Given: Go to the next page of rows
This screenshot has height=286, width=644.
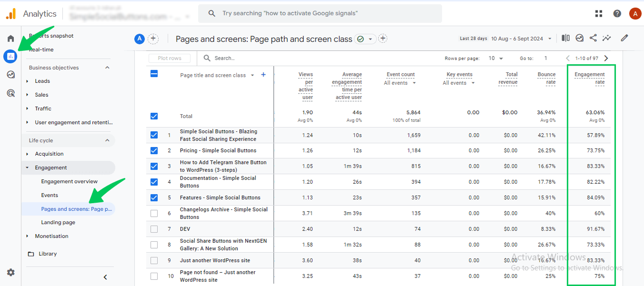Looking at the screenshot, I should click(606, 58).
